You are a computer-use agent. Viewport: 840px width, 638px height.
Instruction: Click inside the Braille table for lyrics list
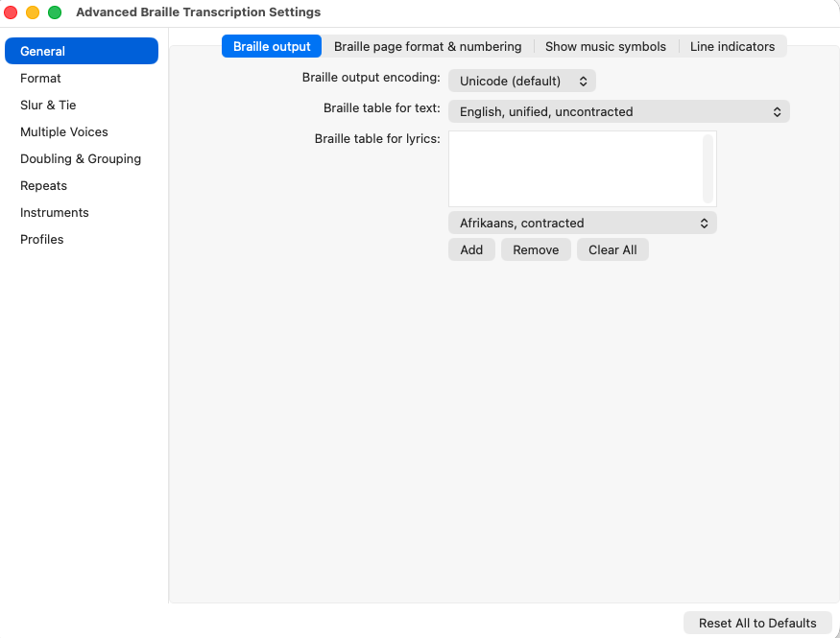pos(574,168)
